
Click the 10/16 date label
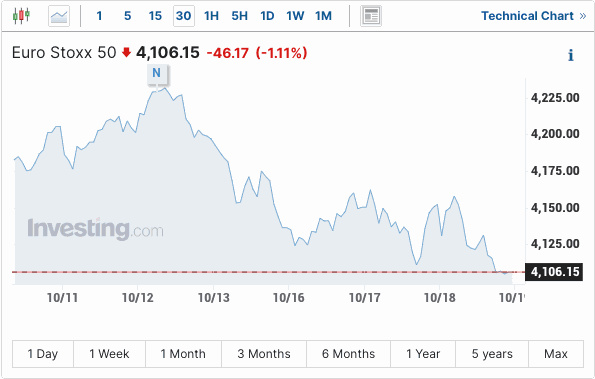pyautogui.click(x=289, y=298)
